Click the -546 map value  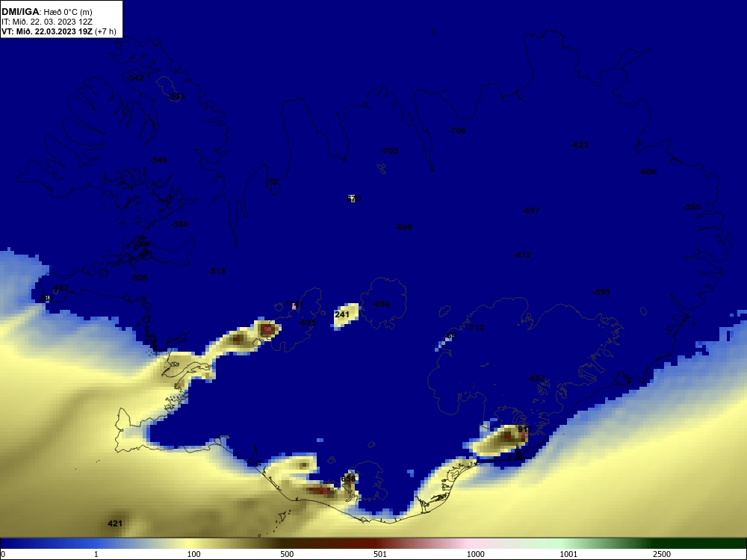click(158, 160)
